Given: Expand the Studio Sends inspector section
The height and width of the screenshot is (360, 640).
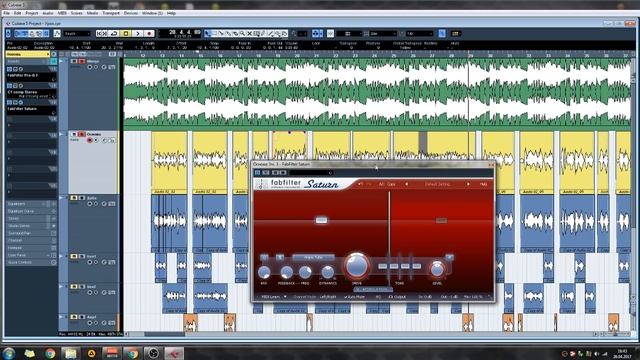Looking at the screenshot, I should [x=31, y=226].
